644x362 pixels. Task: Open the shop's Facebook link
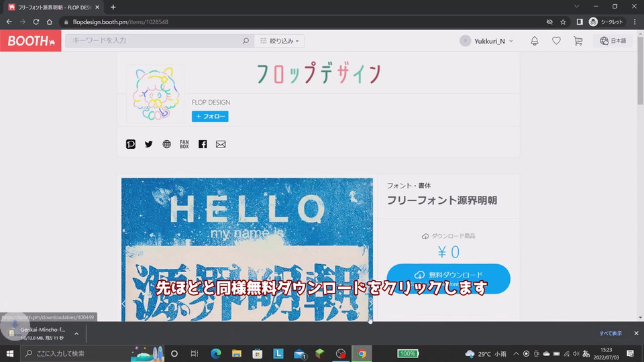(x=203, y=144)
